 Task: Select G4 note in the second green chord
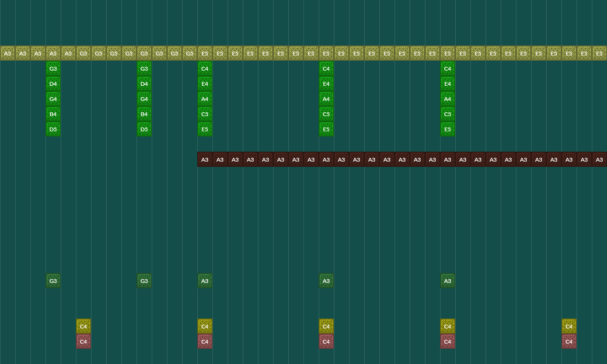click(144, 99)
